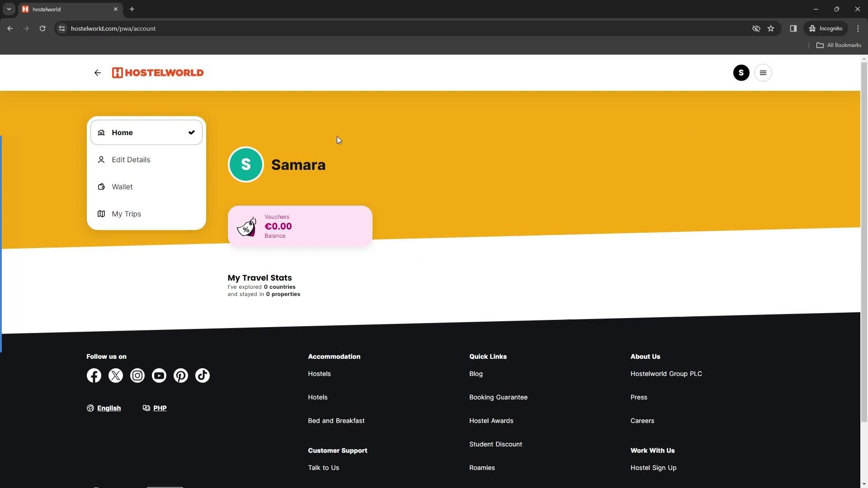Click the X (Twitter) social icon
This screenshot has height=488, width=868.
116,375
